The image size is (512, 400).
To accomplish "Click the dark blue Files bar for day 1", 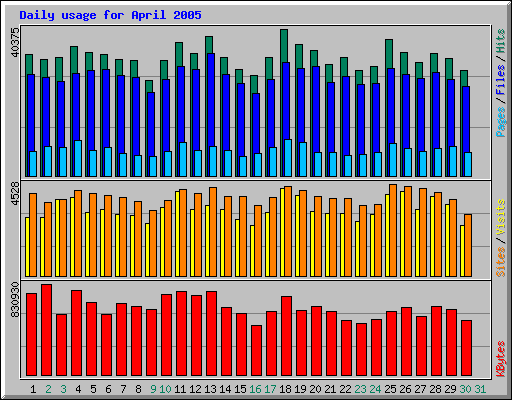I will point(31,112).
